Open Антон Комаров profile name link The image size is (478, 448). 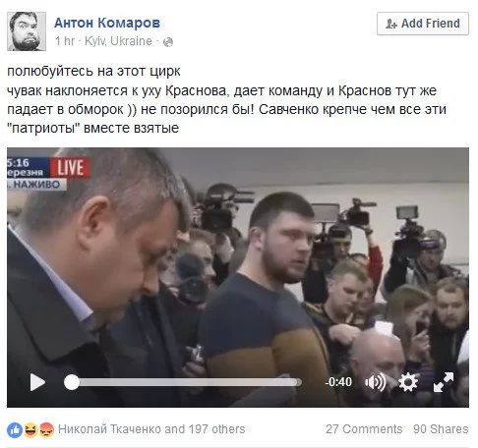pyautogui.click(x=107, y=23)
